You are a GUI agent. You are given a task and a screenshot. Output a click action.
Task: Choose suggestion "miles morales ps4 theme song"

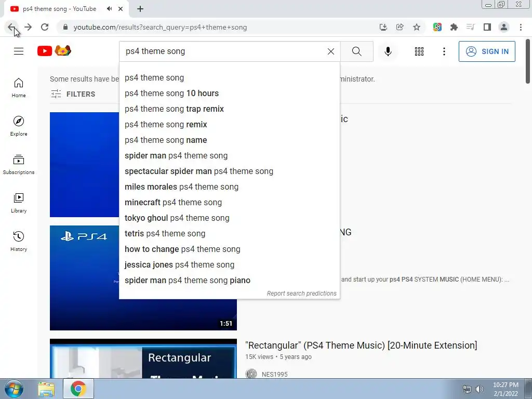[x=229, y=187]
